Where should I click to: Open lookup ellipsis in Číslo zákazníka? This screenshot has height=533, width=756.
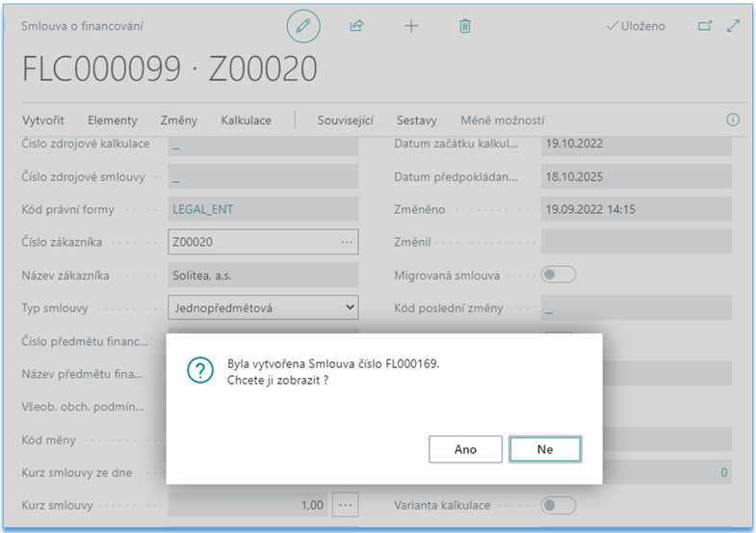(347, 242)
